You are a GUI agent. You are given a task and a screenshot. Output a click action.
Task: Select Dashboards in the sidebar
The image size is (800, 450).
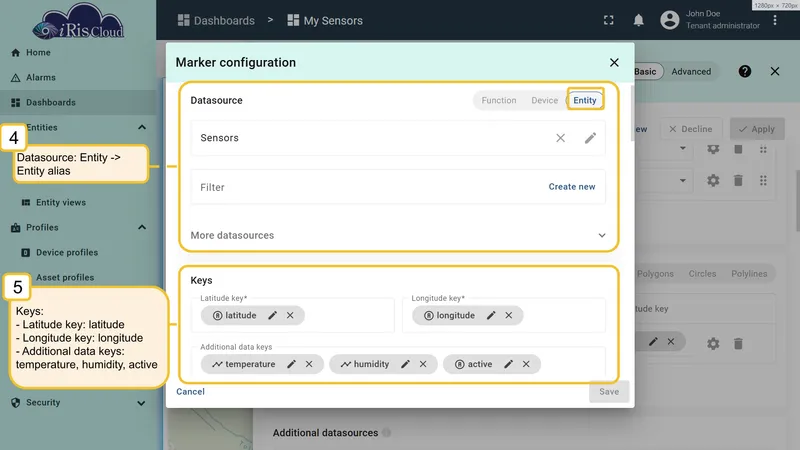click(x=78, y=103)
